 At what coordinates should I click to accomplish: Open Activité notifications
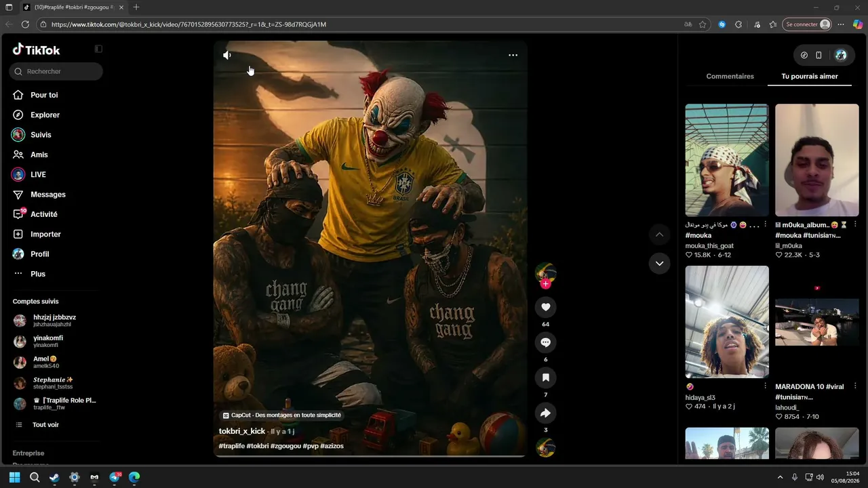43,214
